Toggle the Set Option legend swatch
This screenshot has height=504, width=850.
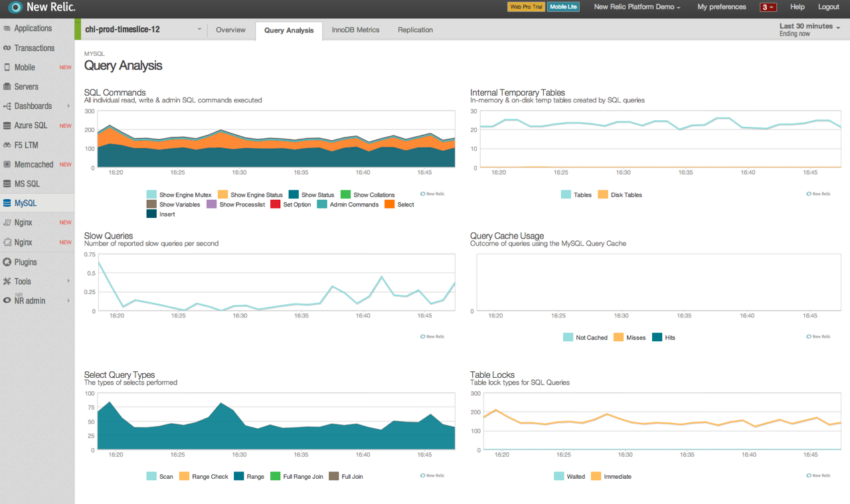pyautogui.click(x=275, y=205)
